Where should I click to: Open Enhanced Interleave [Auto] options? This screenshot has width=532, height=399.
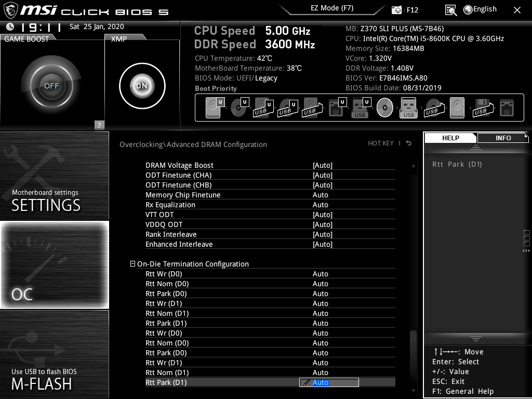[323, 244]
